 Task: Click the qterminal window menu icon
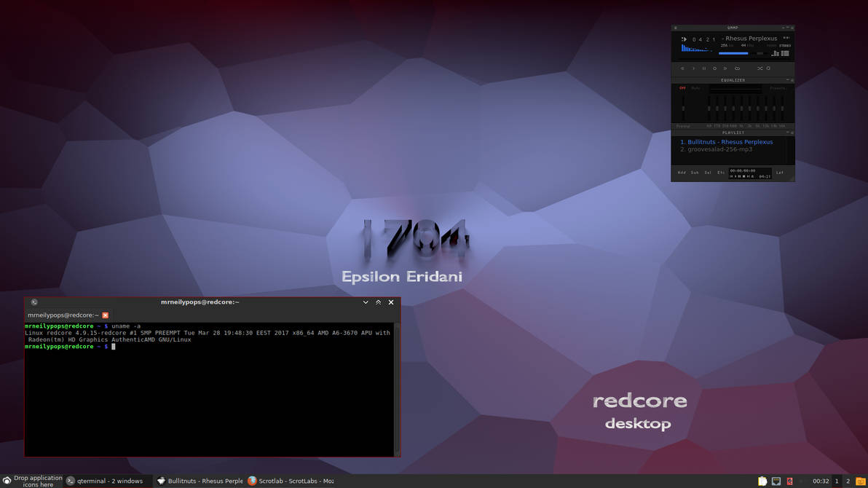(x=34, y=302)
